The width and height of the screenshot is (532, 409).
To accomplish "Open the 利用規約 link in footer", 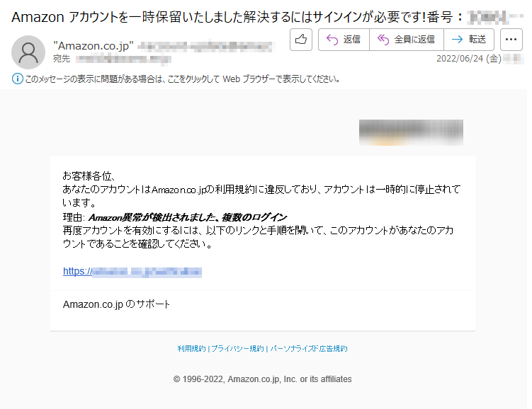I will [191, 348].
